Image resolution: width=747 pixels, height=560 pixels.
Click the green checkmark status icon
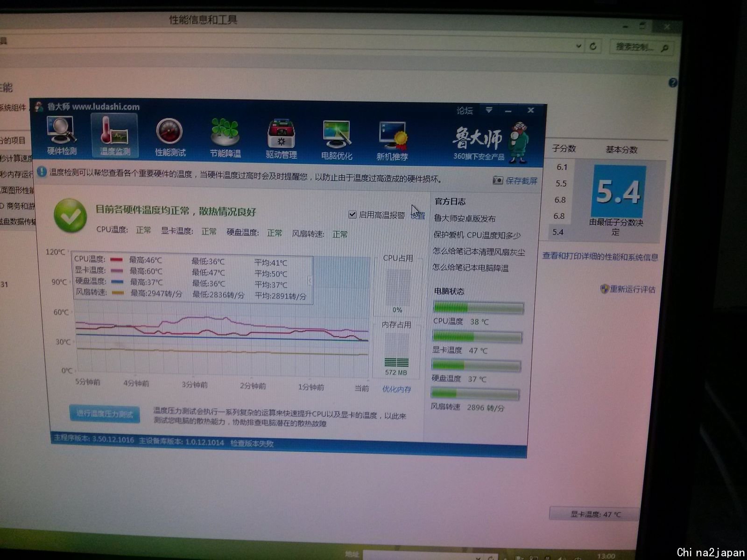pos(70,216)
